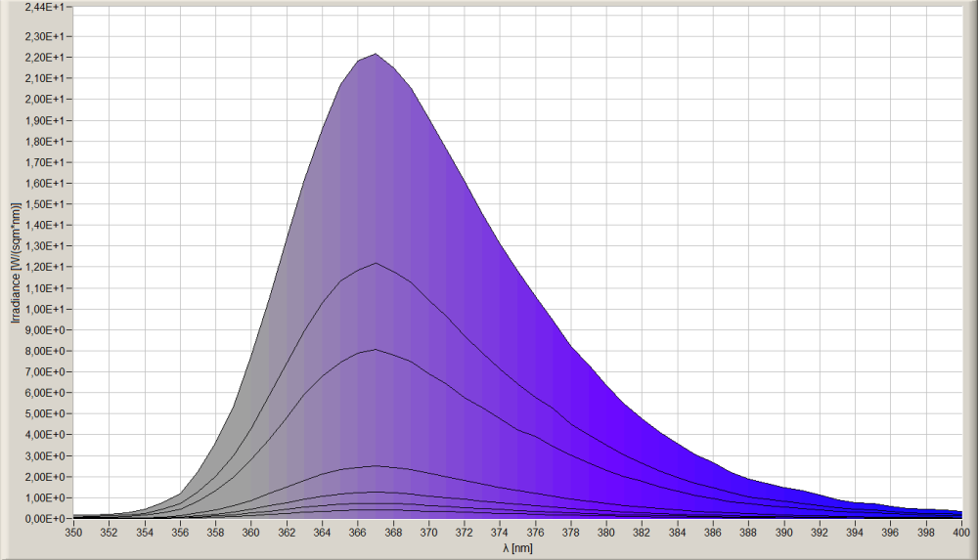Click the x-axis label 390
This screenshot has width=978, height=560.
(x=784, y=533)
